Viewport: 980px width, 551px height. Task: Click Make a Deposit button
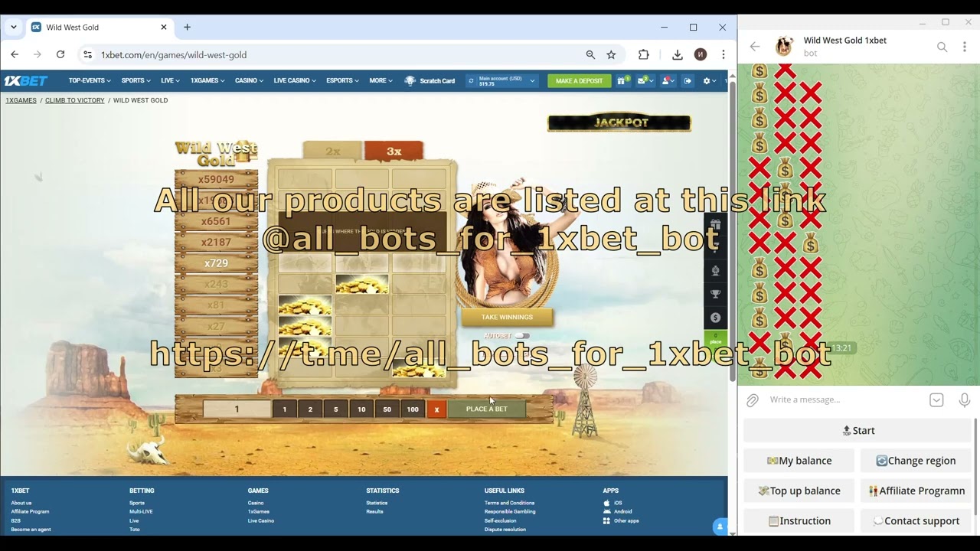pos(580,80)
